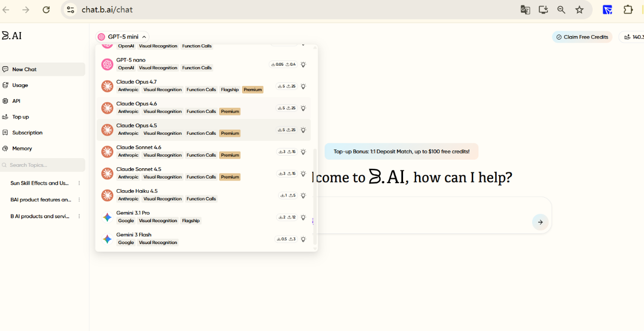Open Memory section in sidebar
Viewport: 644px width, 331px height.
tap(43, 148)
